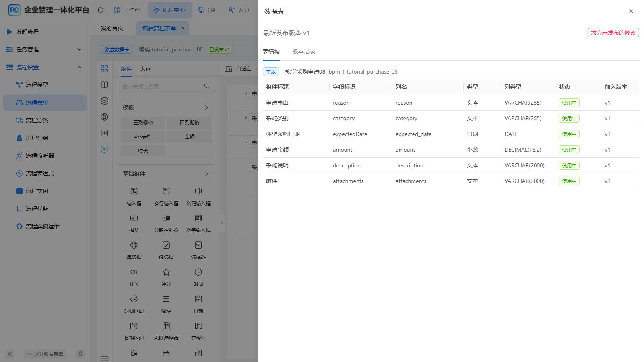Select the 时间 clock component icon

pos(198,272)
